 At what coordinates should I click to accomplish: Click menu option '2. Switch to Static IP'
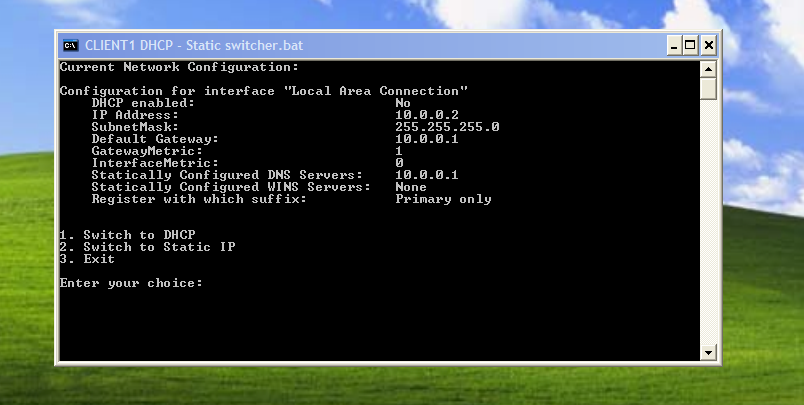[147, 248]
